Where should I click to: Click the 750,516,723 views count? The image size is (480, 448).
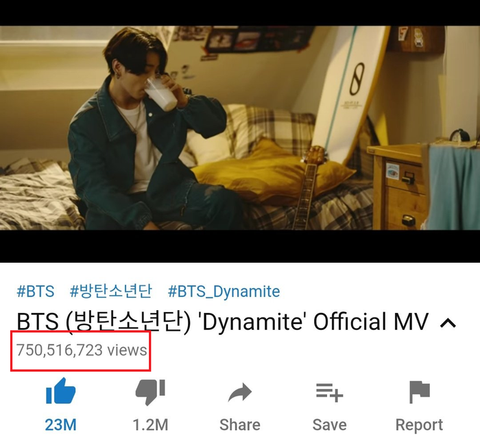pos(82,350)
